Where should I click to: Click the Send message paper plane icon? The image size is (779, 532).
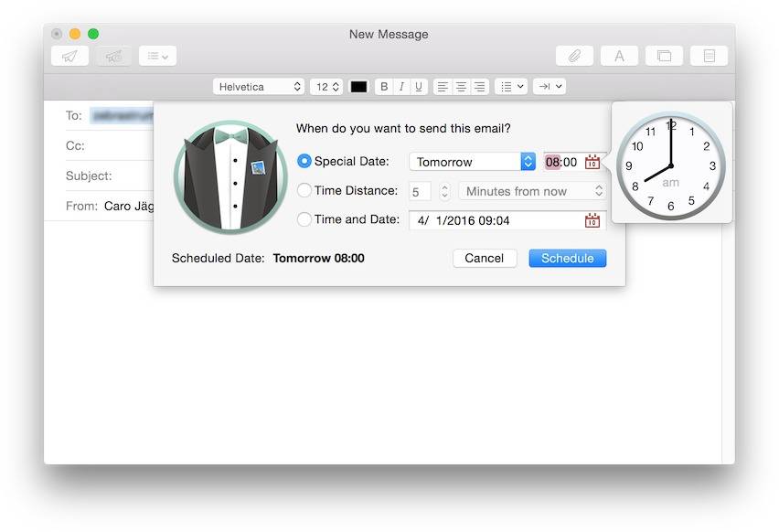[69, 56]
